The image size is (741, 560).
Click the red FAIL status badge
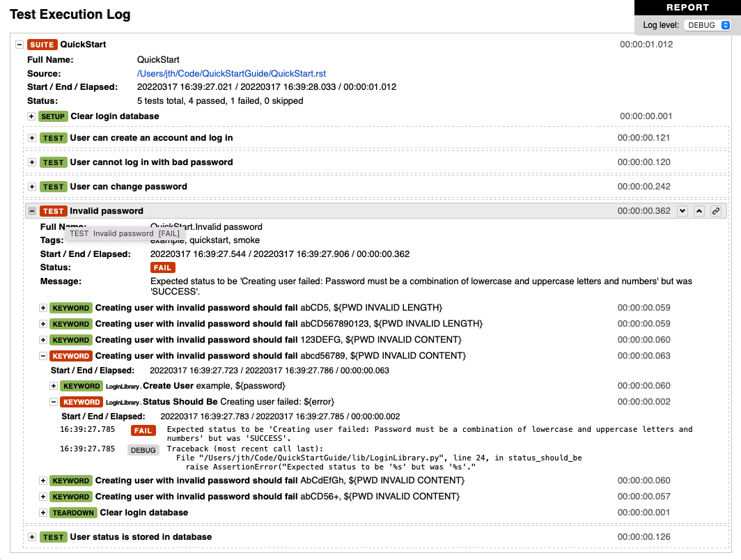pyautogui.click(x=162, y=267)
